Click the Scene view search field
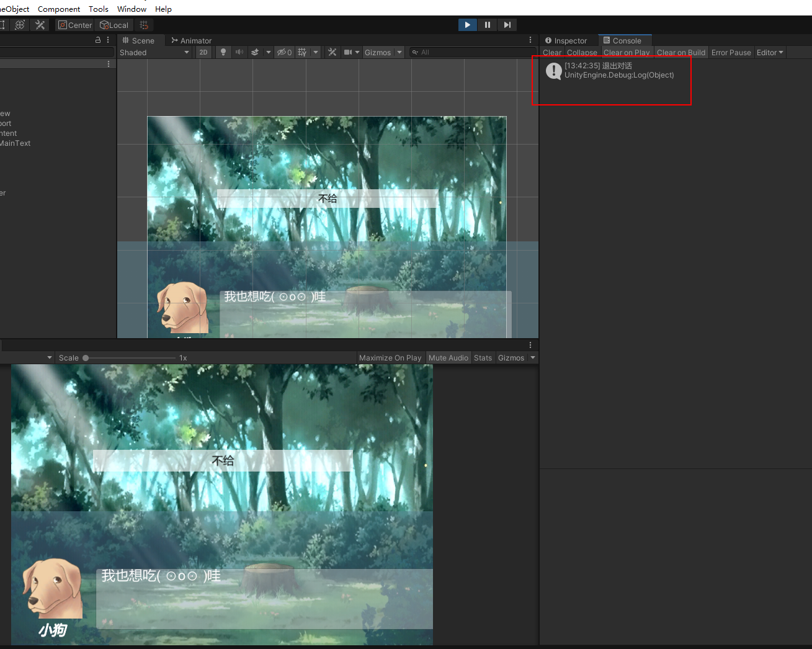This screenshot has height=649, width=812. (x=472, y=53)
